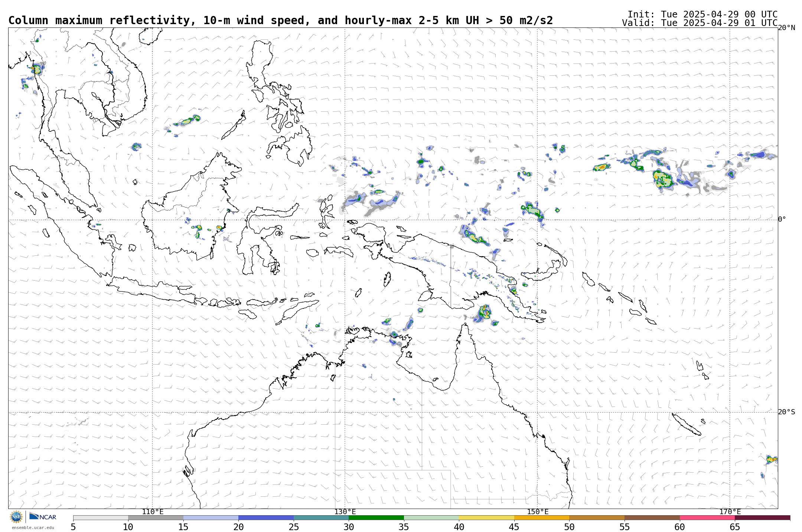Click the 170°E longitude label
This screenshot has height=532, width=802.
click(730, 512)
